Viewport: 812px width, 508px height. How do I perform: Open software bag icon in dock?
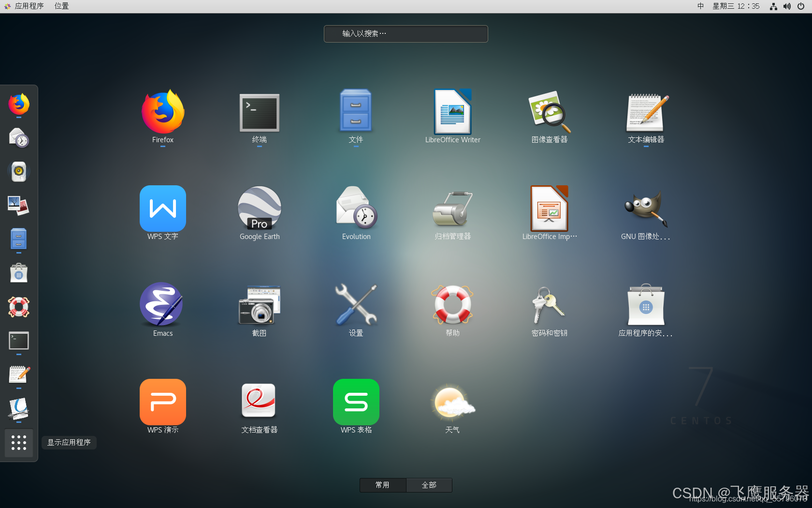click(19, 273)
